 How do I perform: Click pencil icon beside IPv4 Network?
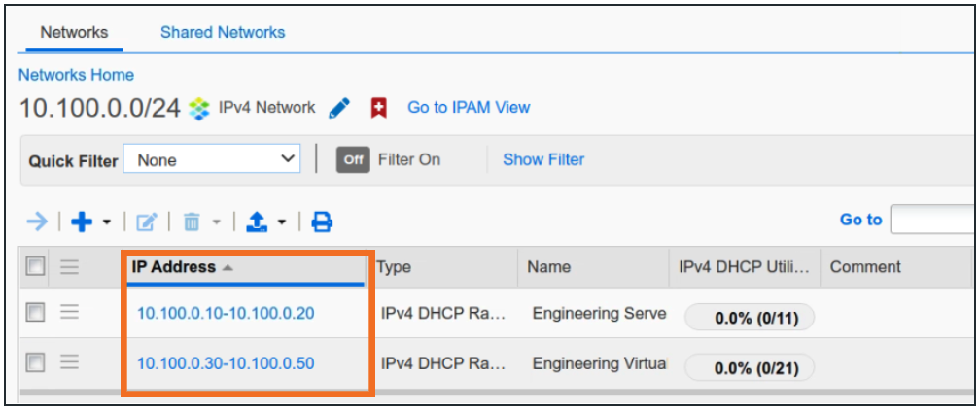point(338,108)
